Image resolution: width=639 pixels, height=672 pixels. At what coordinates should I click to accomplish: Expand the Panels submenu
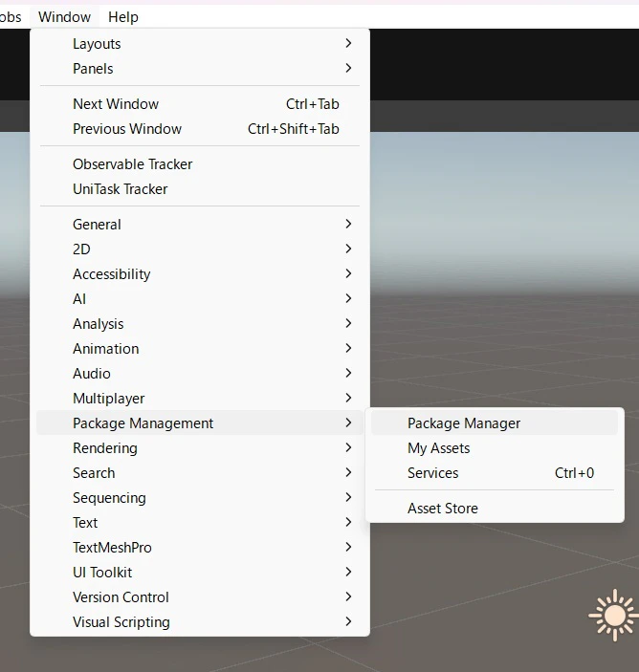(200, 69)
